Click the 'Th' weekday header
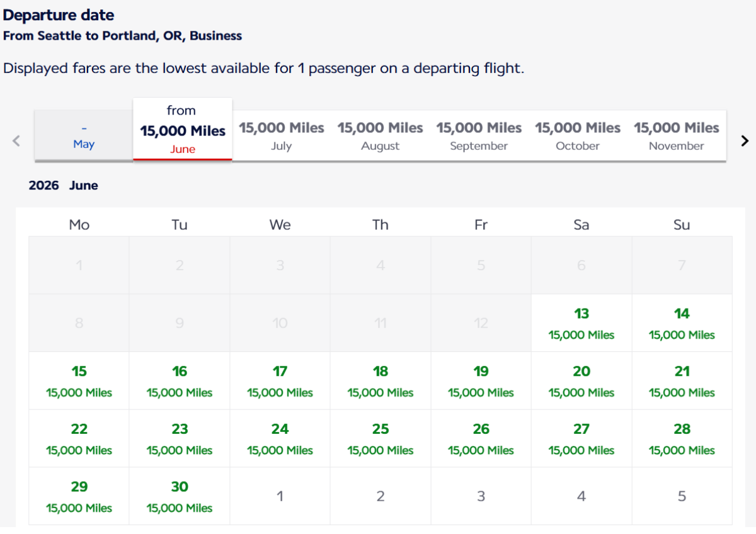This screenshot has width=756, height=534. 381,225
